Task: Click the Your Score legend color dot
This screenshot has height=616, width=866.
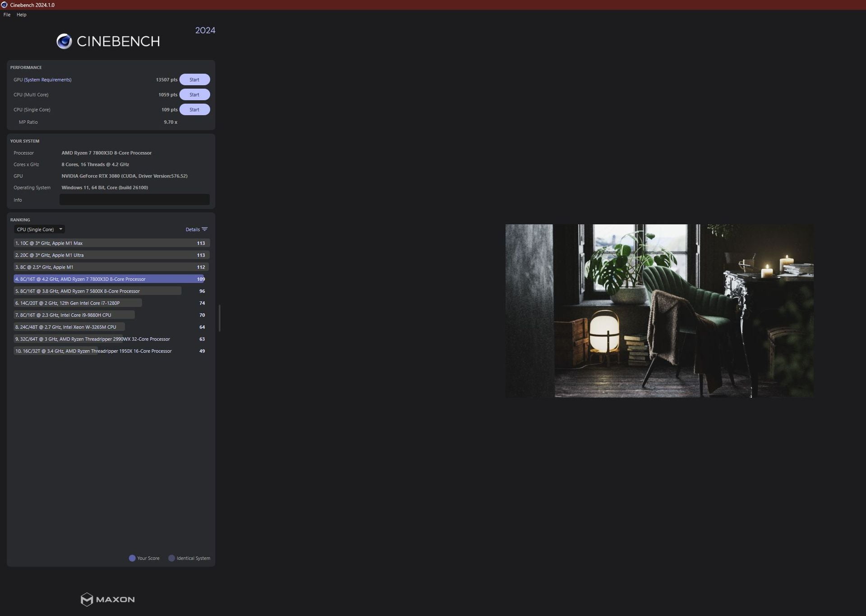Action: pos(132,558)
